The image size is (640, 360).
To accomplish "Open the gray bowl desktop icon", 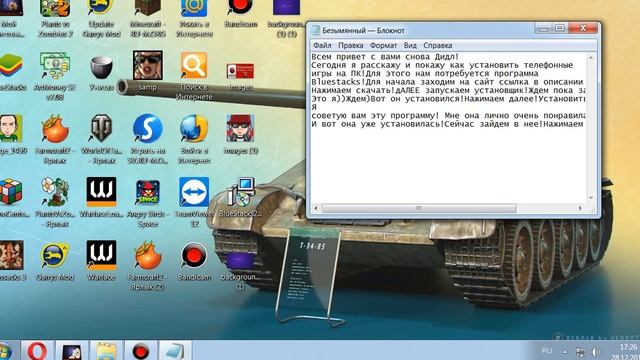I will [101, 67].
